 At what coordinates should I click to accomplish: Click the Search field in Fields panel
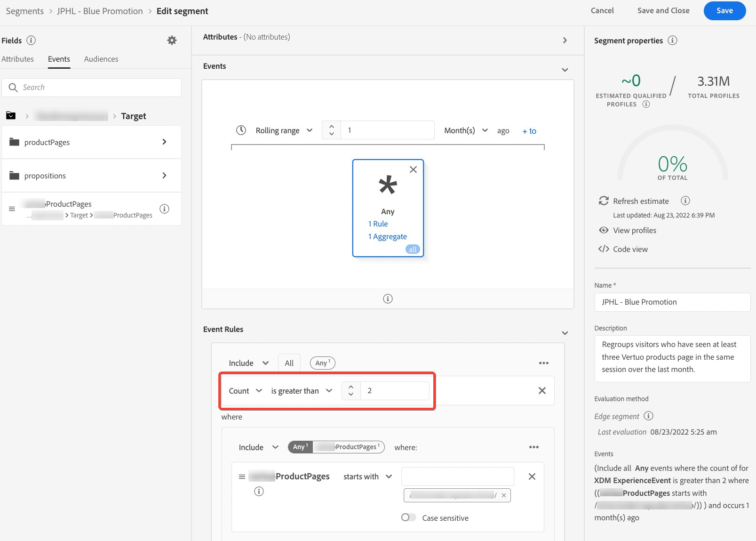pyautogui.click(x=92, y=87)
